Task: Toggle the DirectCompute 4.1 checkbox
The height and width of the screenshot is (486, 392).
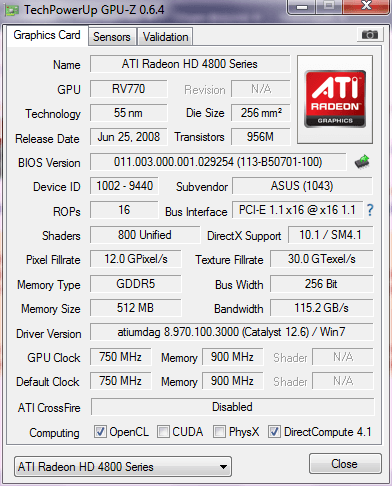Action: click(x=274, y=432)
